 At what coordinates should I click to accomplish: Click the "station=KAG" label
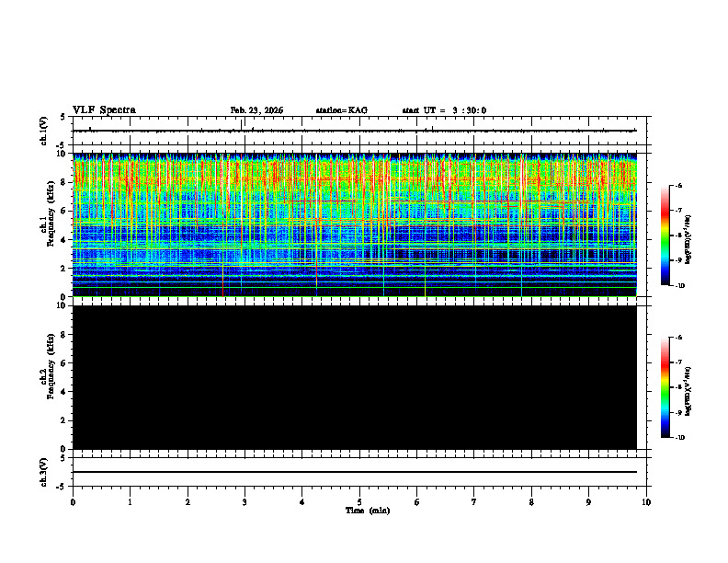342,110
